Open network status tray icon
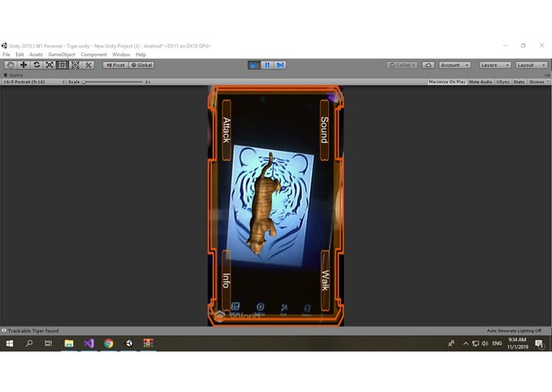This screenshot has width=552, height=392. pyautogui.click(x=475, y=344)
